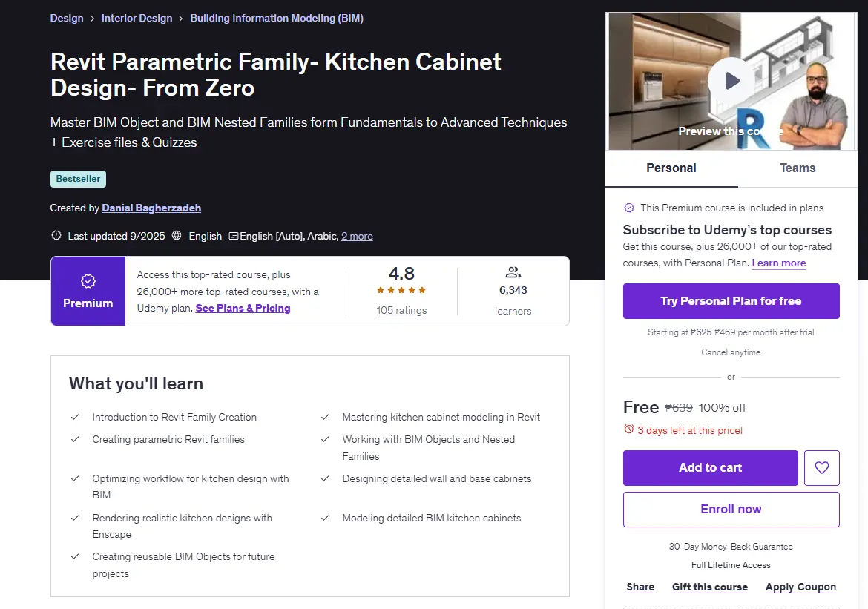Image resolution: width=868 pixels, height=609 pixels.
Task: Add course to wishlist with heart icon
Action: [821, 468]
